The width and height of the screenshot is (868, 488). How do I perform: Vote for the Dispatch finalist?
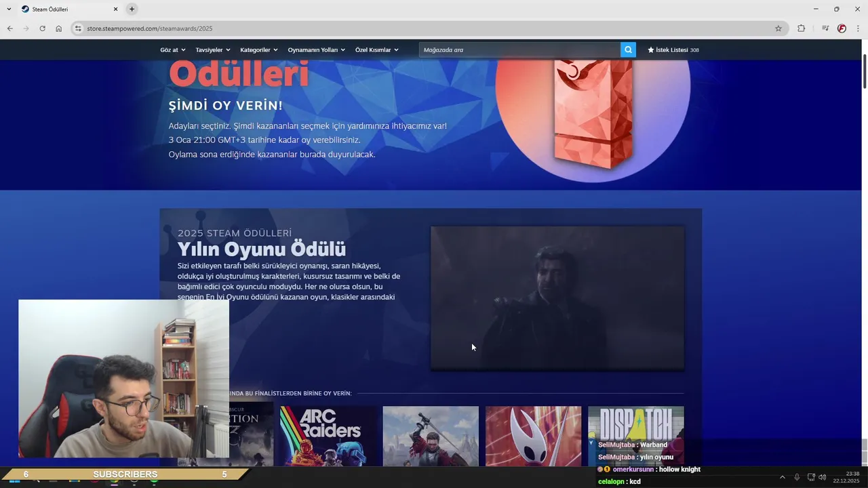pyautogui.click(x=635, y=423)
